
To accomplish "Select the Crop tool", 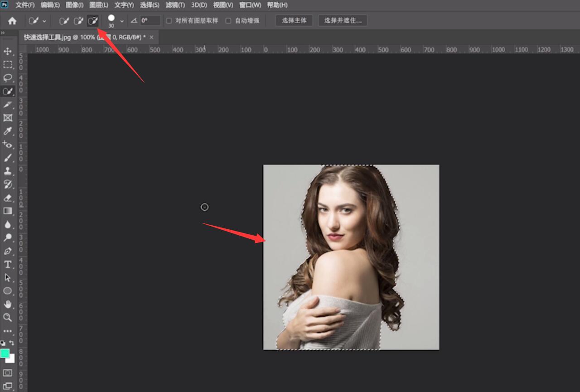I will [8, 105].
